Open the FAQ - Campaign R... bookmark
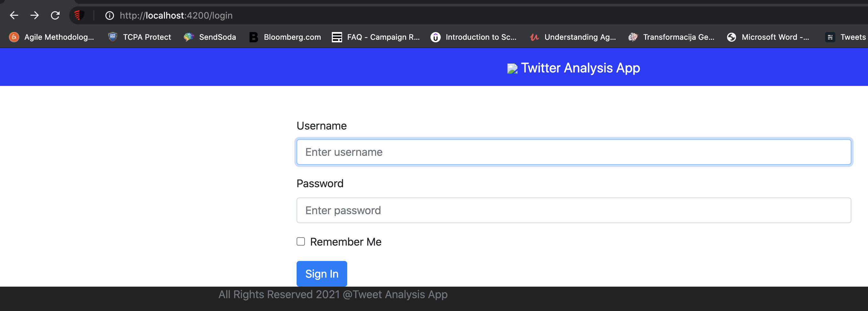Screen dimensions: 868x311 click(x=376, y=37)
